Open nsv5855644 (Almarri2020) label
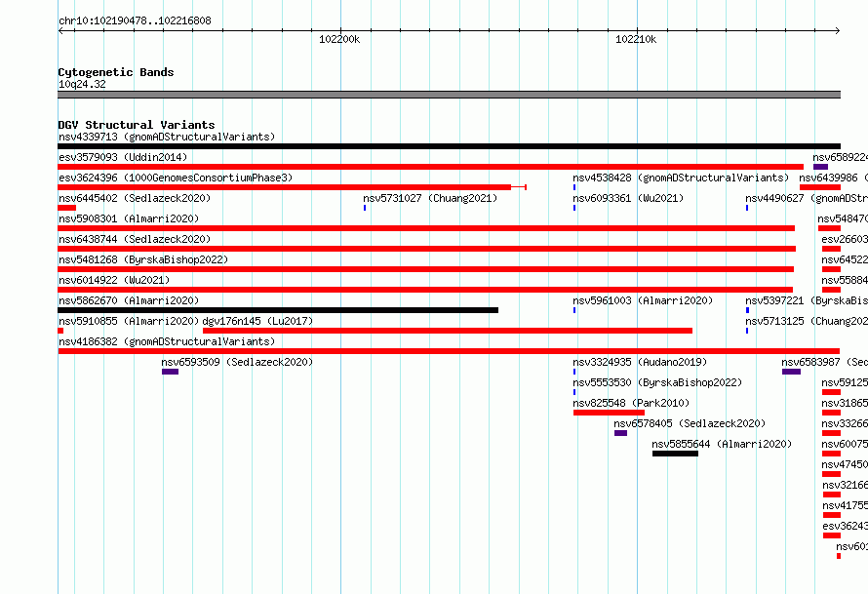 pos(722,444)
